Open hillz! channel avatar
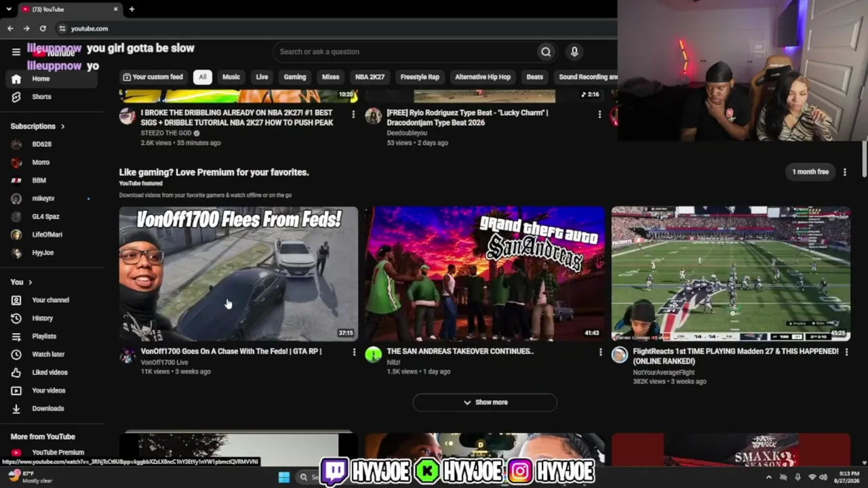 pos(374,355)
